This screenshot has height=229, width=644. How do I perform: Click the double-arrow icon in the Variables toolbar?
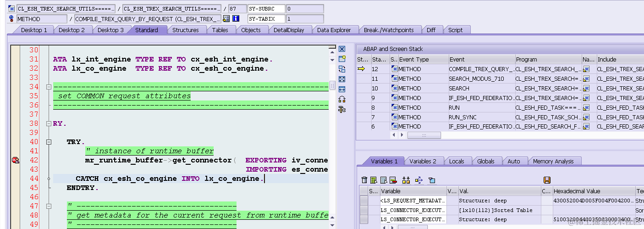[x=406, y=180]
